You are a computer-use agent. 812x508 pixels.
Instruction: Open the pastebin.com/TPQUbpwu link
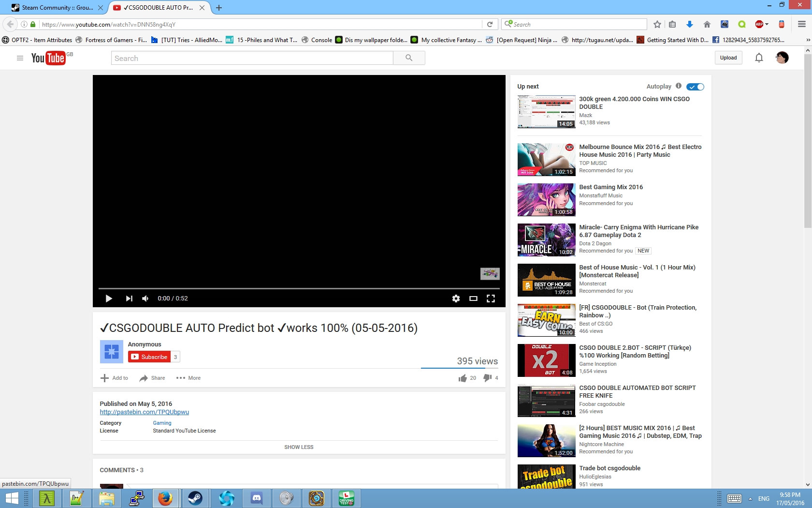click(x=144, y=412)
